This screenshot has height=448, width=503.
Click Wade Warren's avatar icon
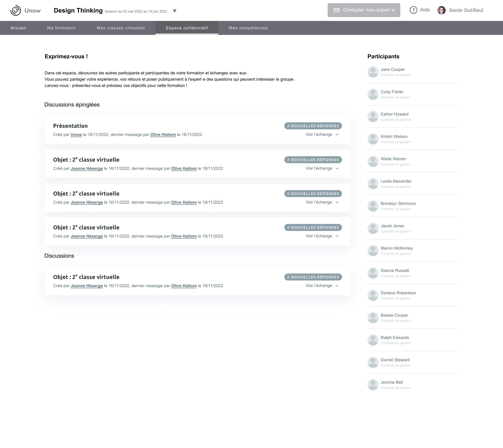373,162
